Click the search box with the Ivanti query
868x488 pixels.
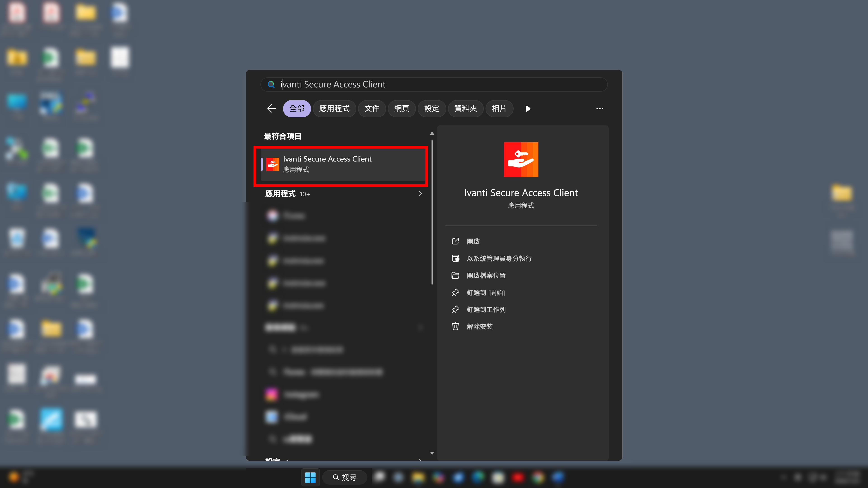(434, 84)
